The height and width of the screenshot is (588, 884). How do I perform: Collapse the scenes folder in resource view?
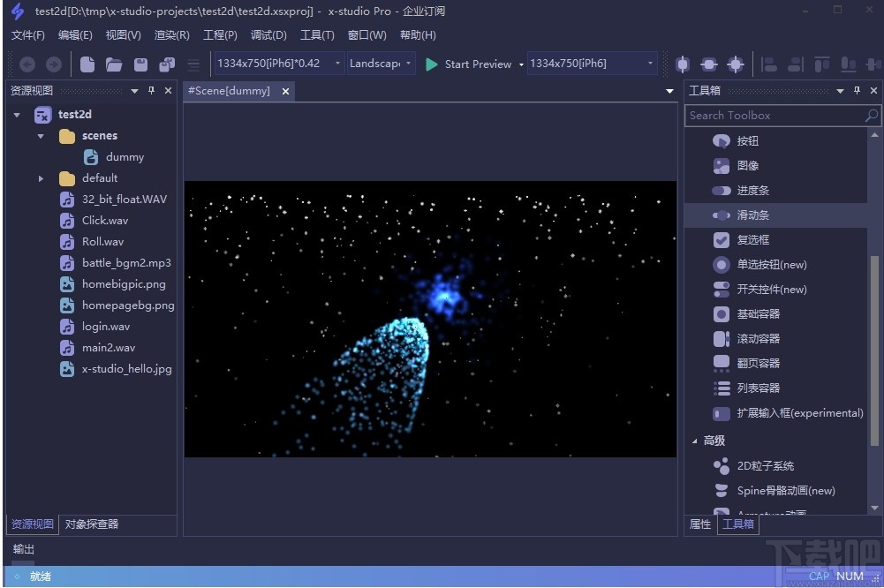[x=40, y=135]
